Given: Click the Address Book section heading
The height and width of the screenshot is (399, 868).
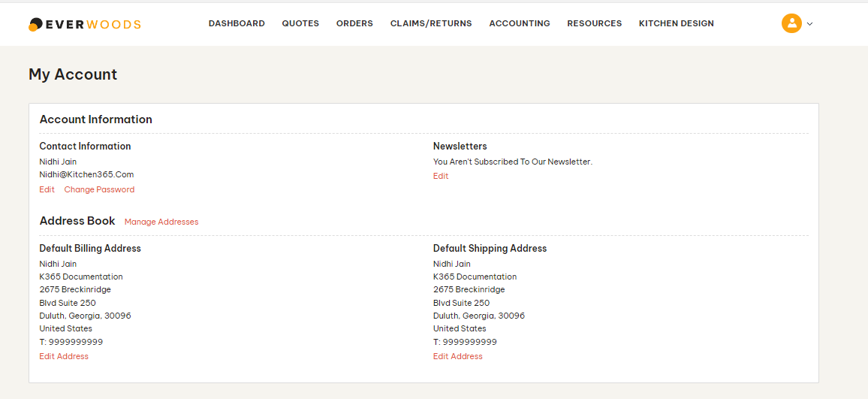Looking at the screenshot, I should (x=77, y=221).
